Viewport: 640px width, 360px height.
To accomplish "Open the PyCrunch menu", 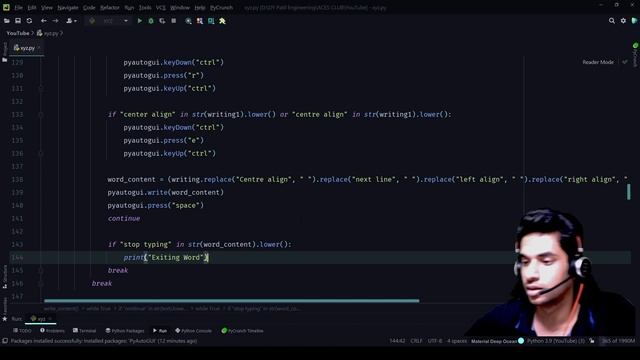I will (x=222, y=8).
